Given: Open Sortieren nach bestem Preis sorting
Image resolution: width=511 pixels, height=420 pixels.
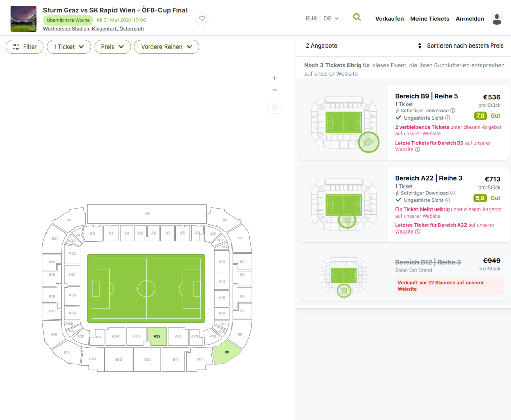Looking at the screenshot, I should (x=461, y=46).
